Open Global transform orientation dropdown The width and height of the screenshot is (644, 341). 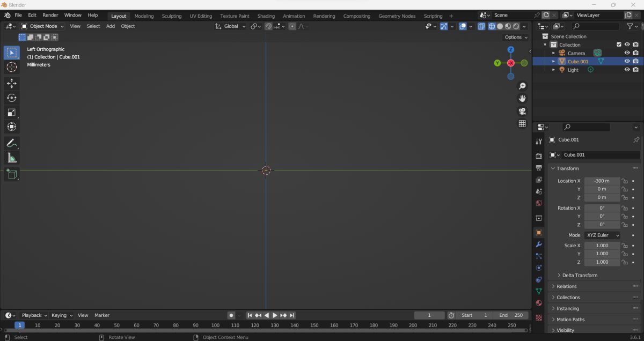[231, 26]
